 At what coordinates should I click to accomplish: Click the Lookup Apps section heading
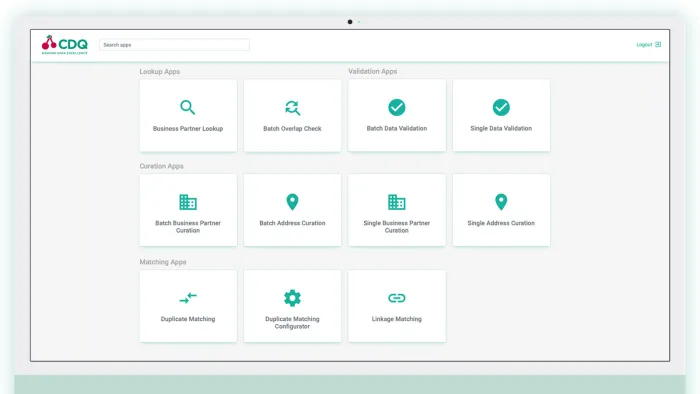(160, 71)
